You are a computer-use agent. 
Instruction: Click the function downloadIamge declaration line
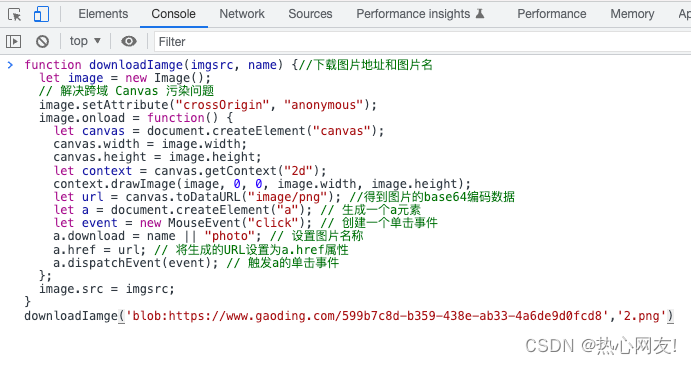click(x=228, y=65)
